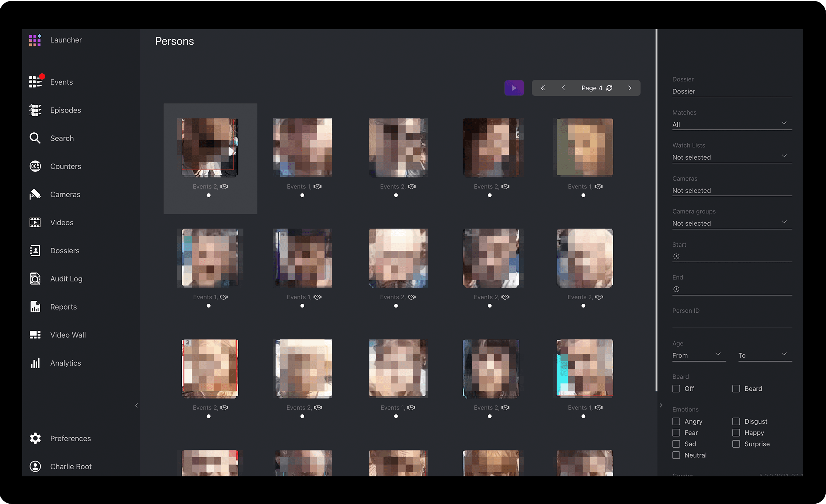Click the Launcher label
826x504 pixels.
click(x=66, y=40)
